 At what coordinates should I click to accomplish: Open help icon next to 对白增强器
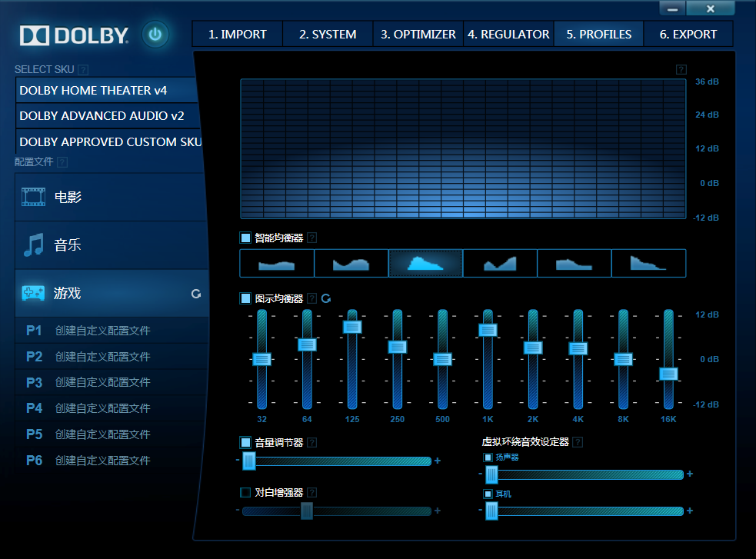(x=312, y=493)
